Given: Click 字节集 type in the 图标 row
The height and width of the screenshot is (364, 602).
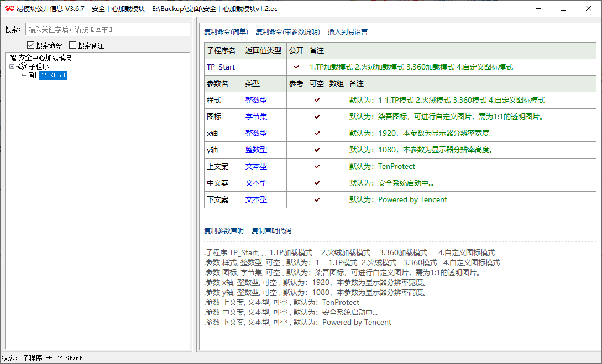Looking at the screenshot, I should tap(256, 117).
